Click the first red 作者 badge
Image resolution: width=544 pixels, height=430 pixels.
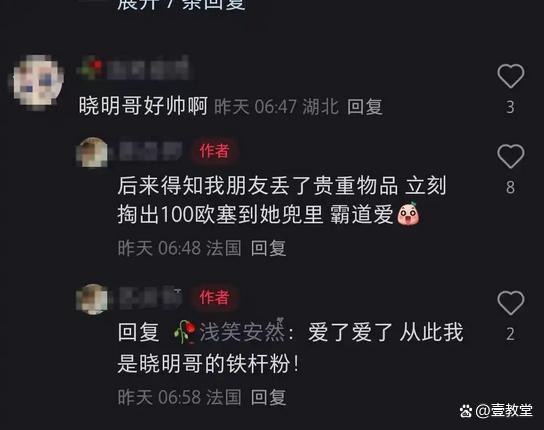coord(214,151)
